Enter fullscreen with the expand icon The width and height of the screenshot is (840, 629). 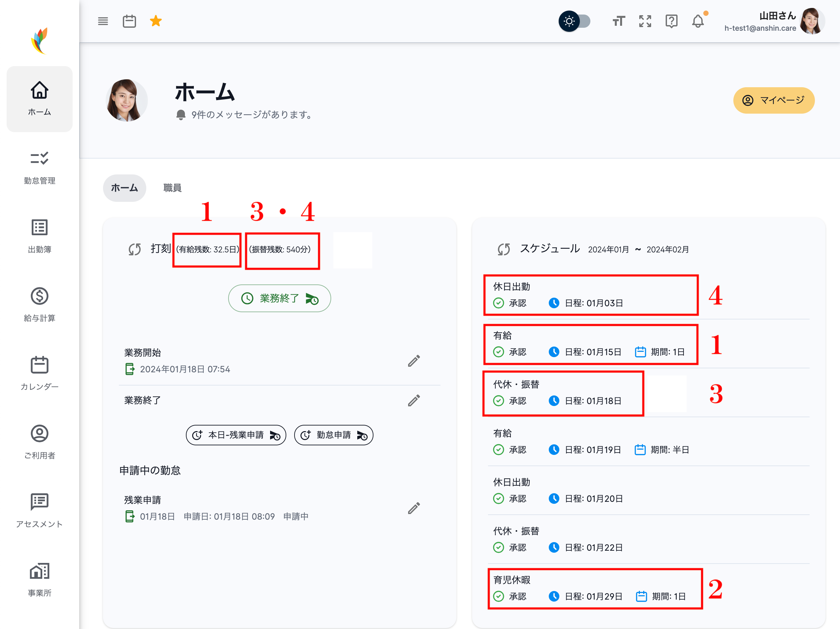[x=645, y=21]
